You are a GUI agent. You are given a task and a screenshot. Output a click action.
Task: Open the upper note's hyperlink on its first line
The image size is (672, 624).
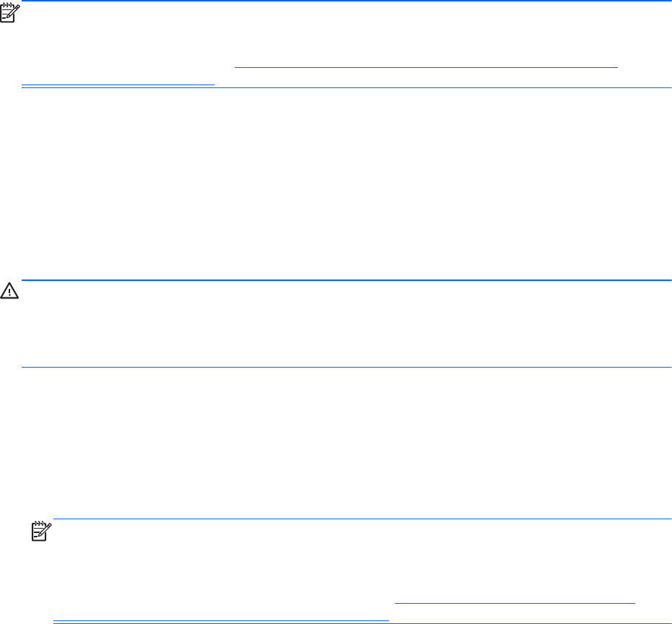coord(427,66)
